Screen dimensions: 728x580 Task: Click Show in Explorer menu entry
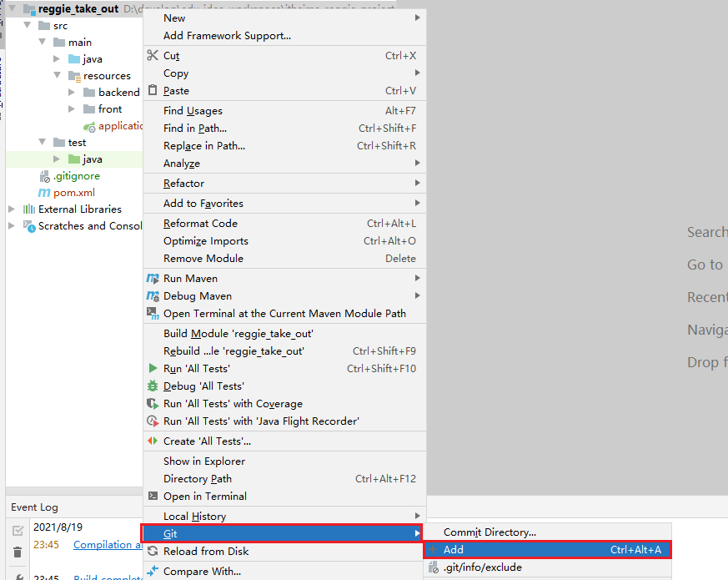(x=204, y=461)
